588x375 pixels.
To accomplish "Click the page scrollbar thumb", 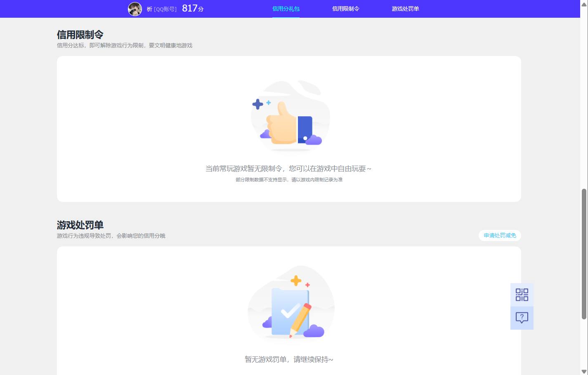I will [x=584, y=254].
